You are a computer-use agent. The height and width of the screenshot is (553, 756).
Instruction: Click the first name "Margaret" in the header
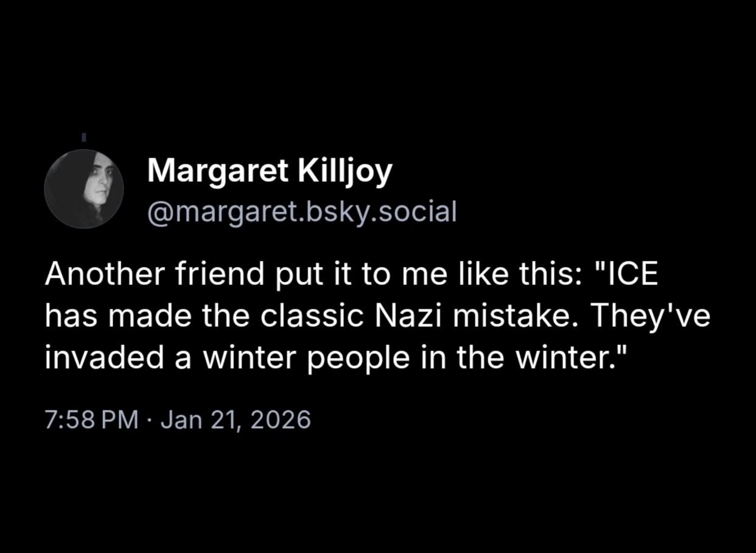(x=217, y=171)
